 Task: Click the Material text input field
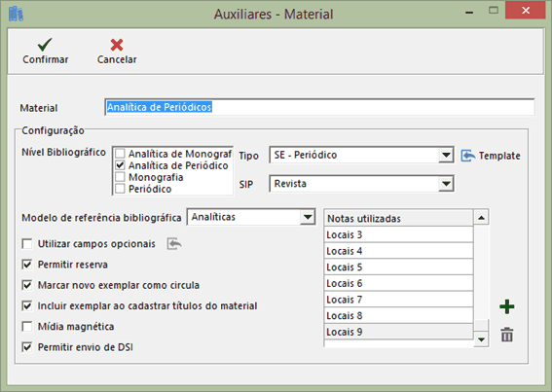[319, 107]
